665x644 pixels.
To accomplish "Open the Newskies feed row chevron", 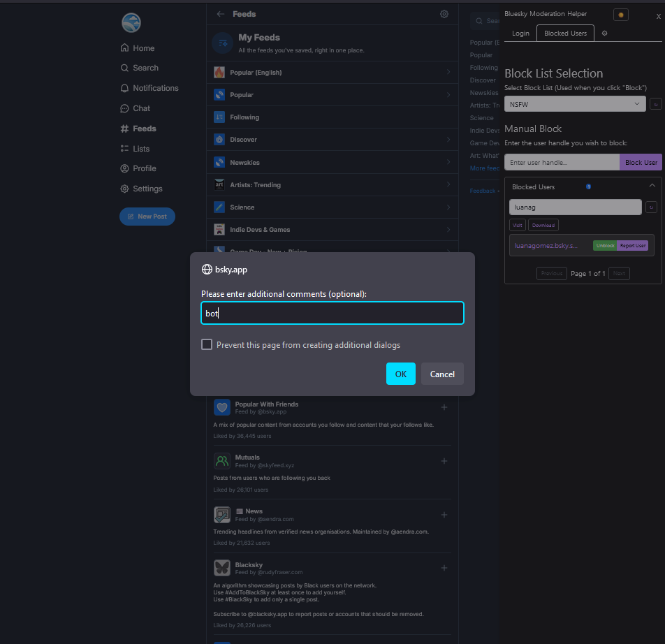I will [448, 162].
